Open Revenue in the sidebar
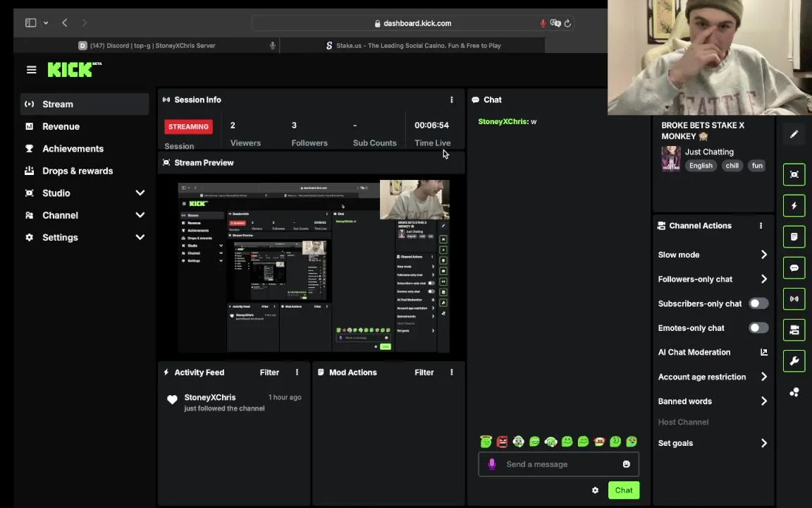This screenshot has width=812, height=508. click(x=85, y=126)
